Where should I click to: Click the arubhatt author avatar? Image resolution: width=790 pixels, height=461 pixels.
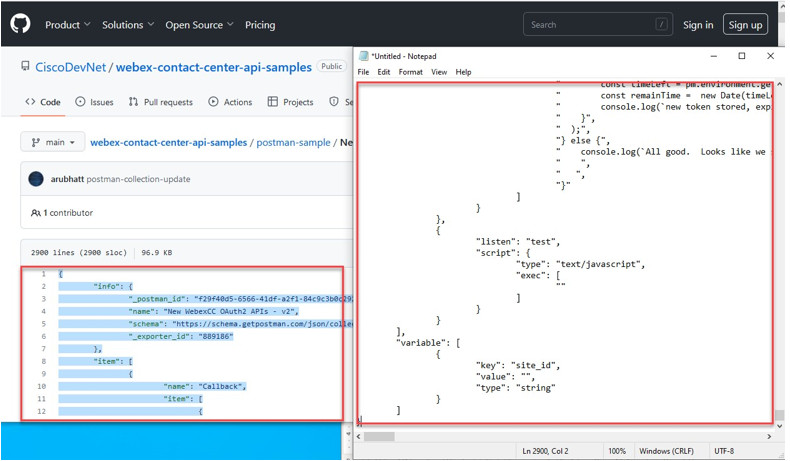tap(36, 179)
